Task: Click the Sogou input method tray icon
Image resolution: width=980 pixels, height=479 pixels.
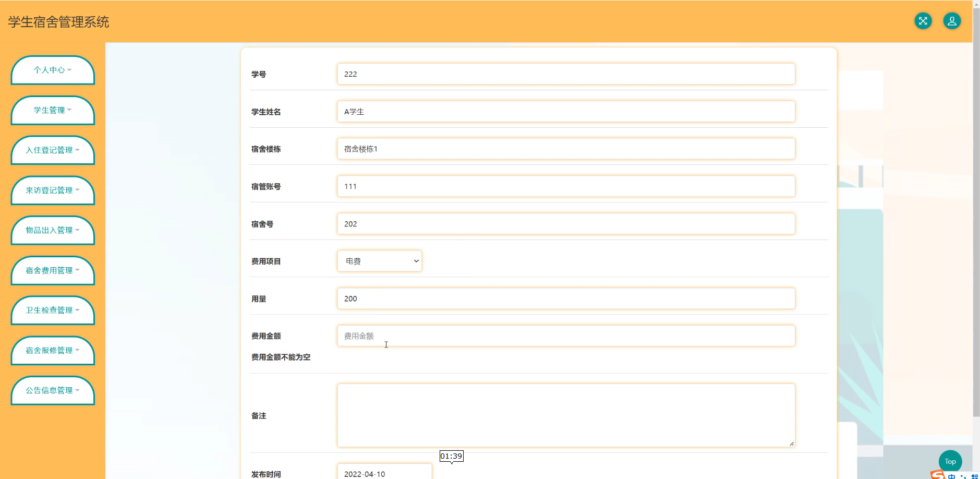Action: click(x=938, y=475)
